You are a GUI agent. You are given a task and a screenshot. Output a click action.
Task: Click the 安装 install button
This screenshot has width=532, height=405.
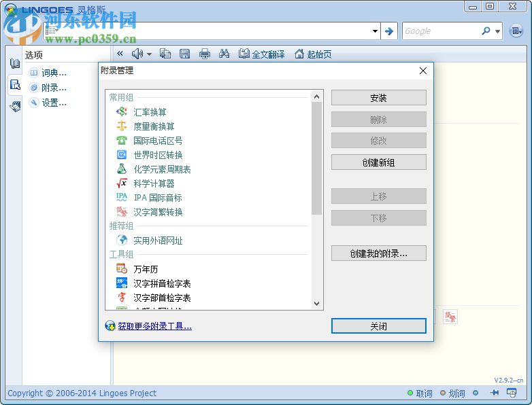point(379,98)
